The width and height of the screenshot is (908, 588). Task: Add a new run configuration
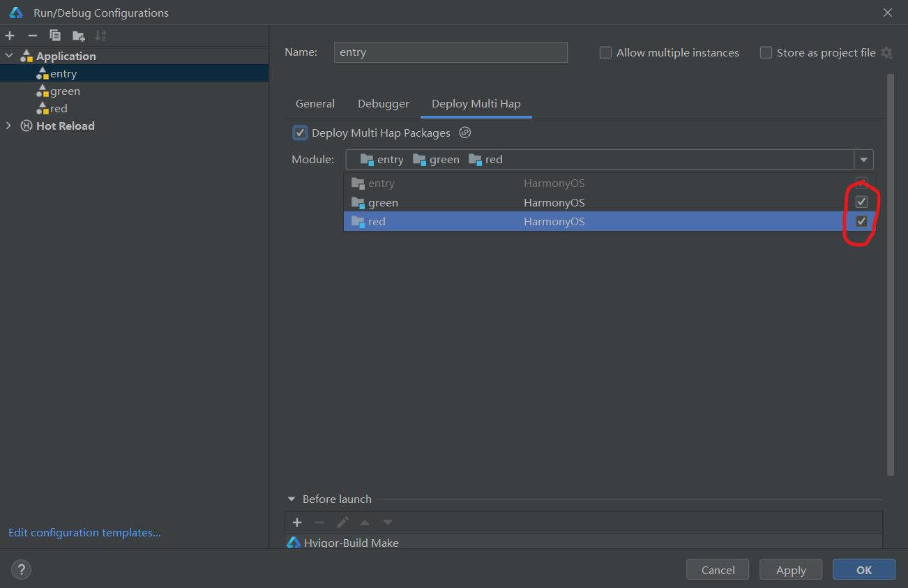click(10, 36)
